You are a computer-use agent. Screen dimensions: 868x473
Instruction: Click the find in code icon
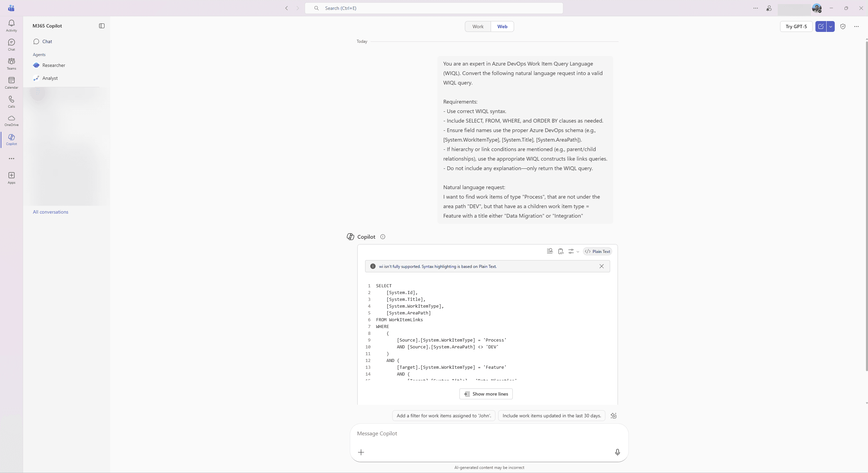(x=550, y=251)
